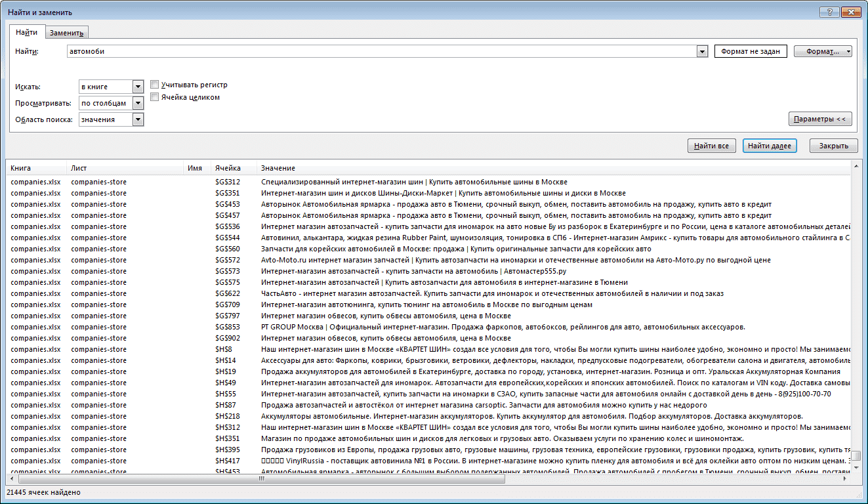
Task: Select the carsoptic result at $H$87
Action: tap(428, 405)
